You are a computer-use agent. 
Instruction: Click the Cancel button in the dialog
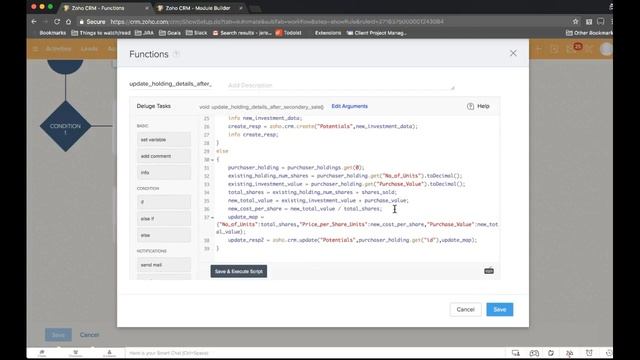465,309
